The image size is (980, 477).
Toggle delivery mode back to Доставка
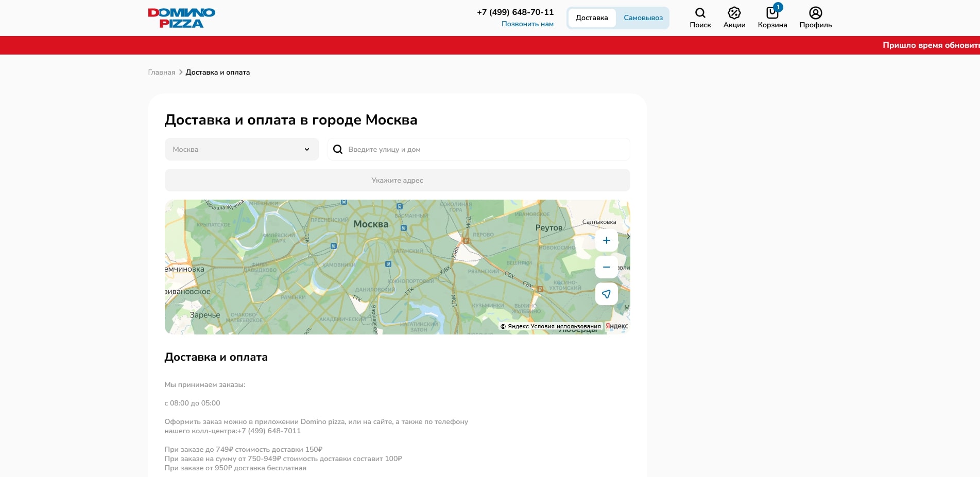point(592,17)
